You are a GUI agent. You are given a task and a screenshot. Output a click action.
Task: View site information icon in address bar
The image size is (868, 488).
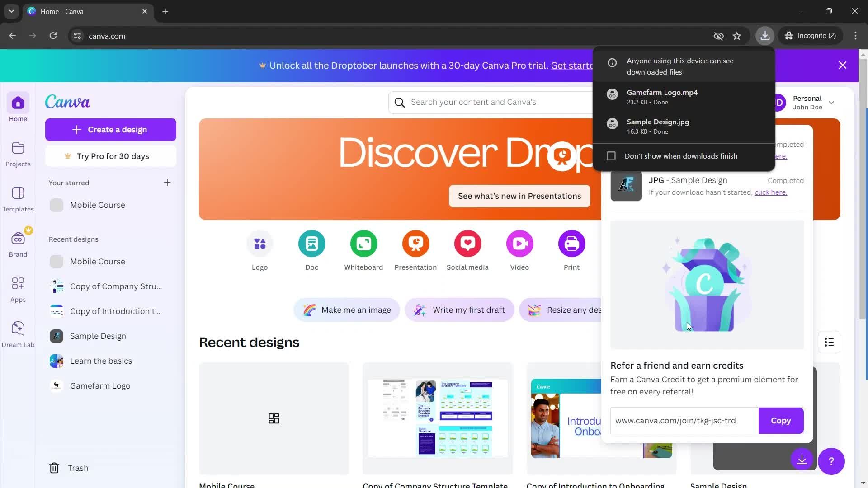(78, 36)
